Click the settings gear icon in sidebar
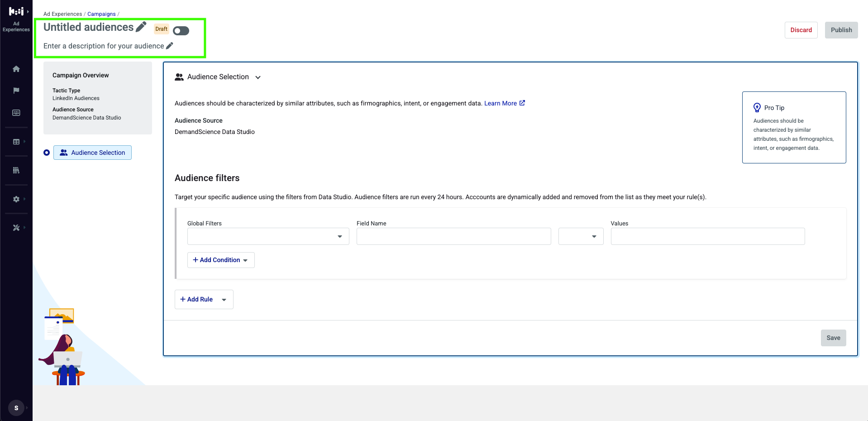The width and height of the screenshot is (868, 421). (x=16, y=199)
